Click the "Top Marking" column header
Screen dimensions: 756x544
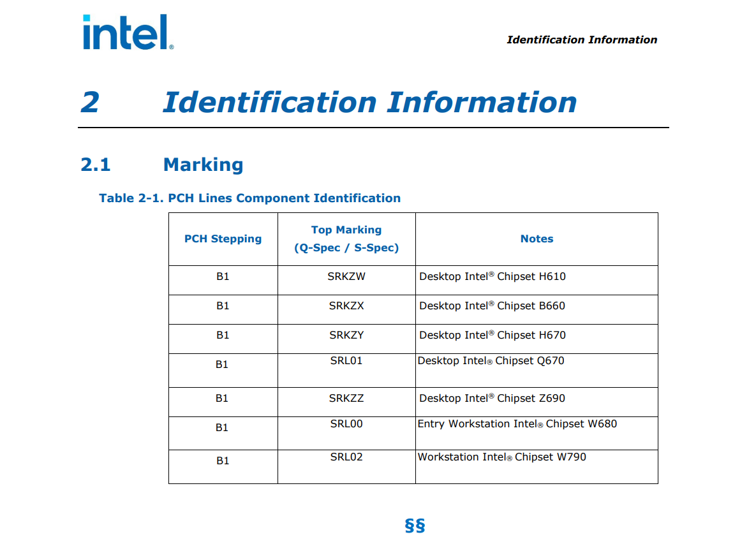(346, 239)
